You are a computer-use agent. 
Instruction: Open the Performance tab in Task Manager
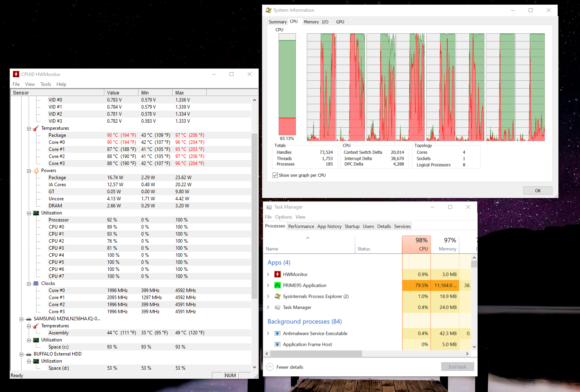pyautogui.click(x=301, y=227)
